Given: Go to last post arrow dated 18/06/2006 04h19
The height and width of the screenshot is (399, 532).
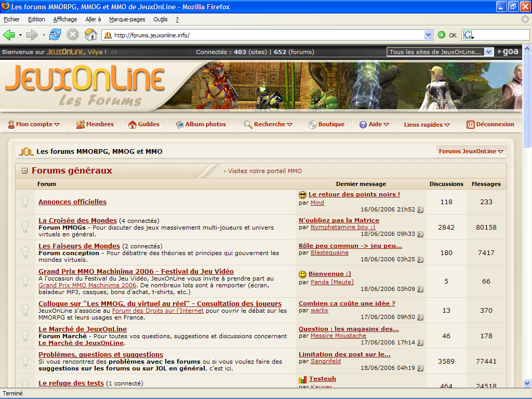Looking at the screenshot, I should [420, 368].
